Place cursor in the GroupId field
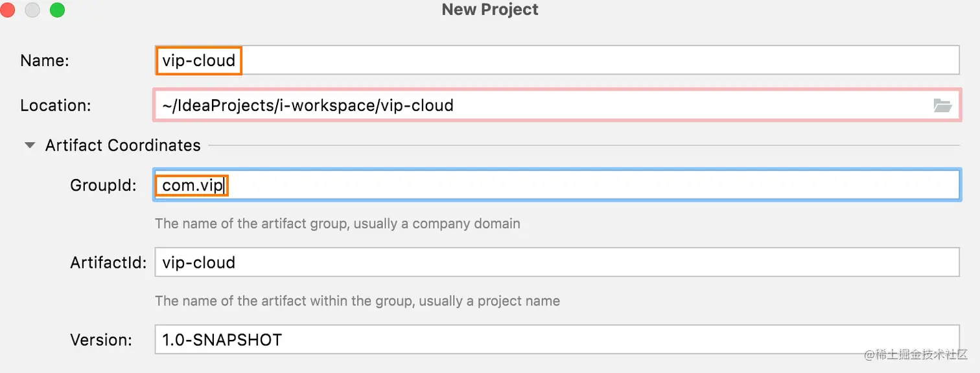980x373 pixels. [x=583, y=185]
